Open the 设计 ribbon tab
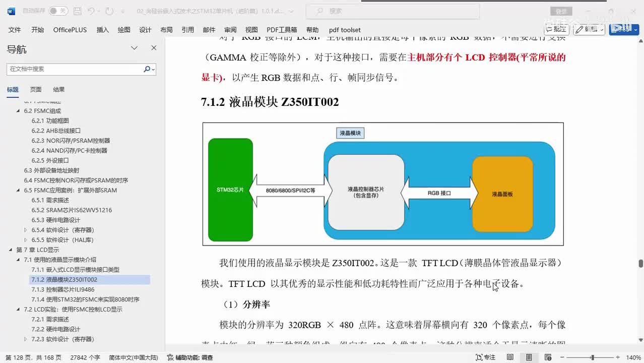The image size is (644, 363). click(145, 30)
